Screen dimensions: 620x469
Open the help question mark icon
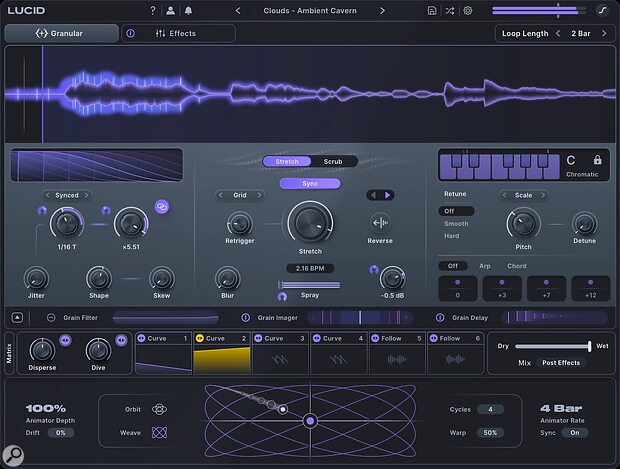coord(153,11)
